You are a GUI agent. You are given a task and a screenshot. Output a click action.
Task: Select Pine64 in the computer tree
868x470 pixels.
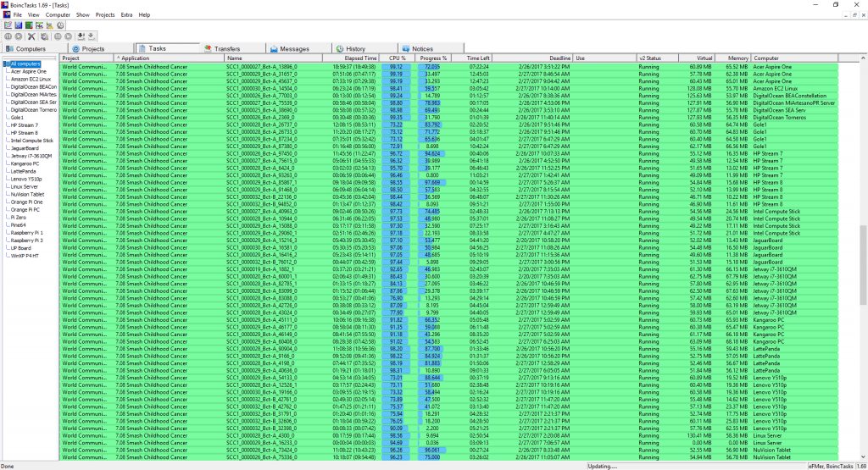[x=19, y=225]
